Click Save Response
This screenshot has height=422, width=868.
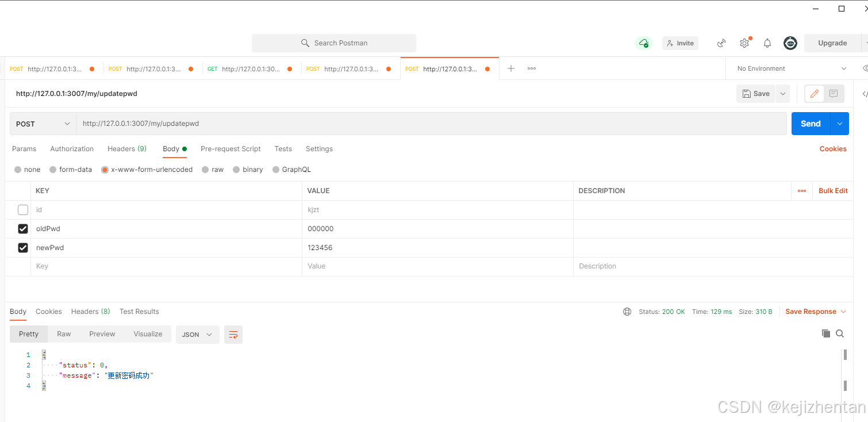811,312
